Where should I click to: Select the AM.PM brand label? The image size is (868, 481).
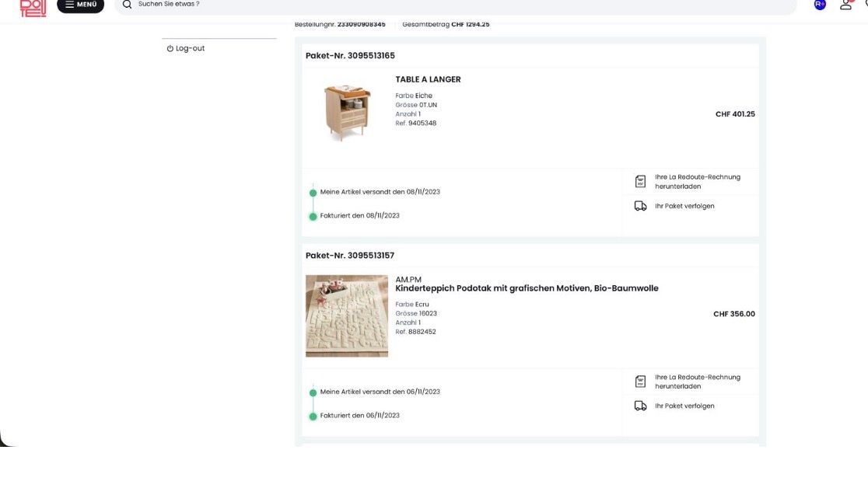click(x=408, y=281)
